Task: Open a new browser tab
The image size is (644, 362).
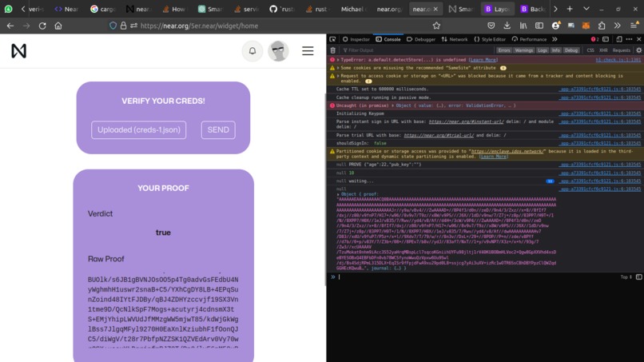Action: [570, 9]
